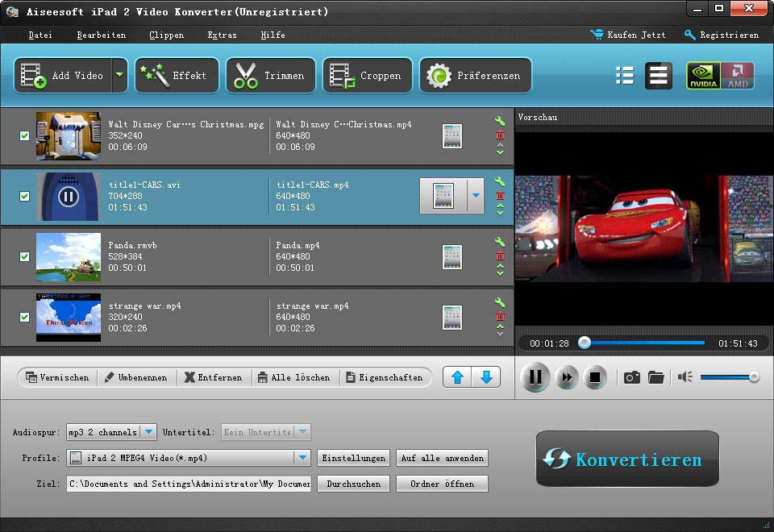Viewport: 774px width, 532px height.
Task: Open Eigenschaften of selected file
Action: 385,377
